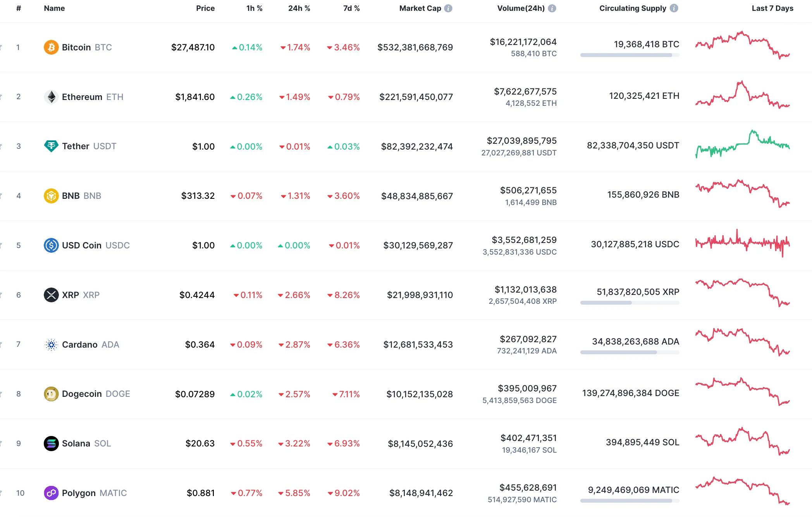
Task: Sort the table by Price column
Action: click(x=205, y=8)
